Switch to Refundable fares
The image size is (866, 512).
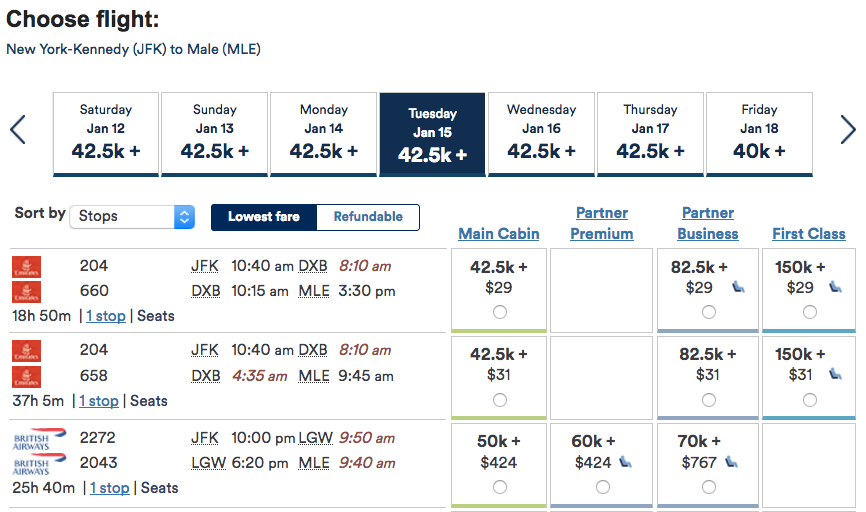368,217
